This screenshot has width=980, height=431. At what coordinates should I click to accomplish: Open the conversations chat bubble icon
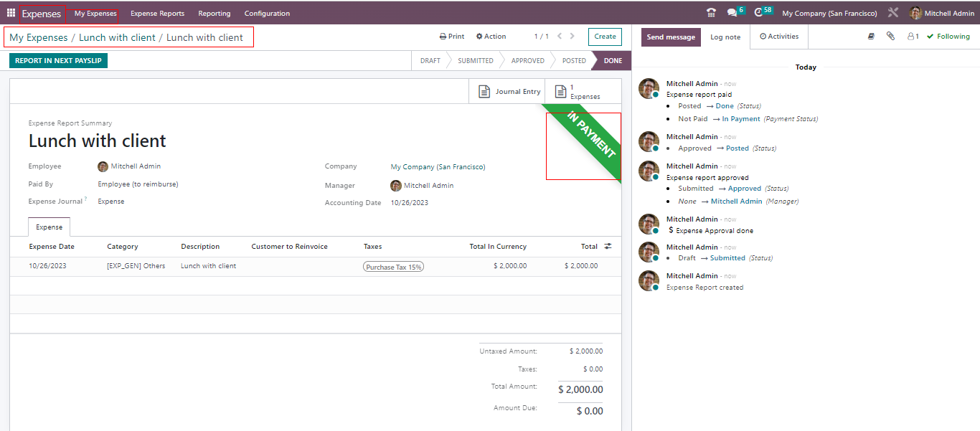[x=731, y=13]
